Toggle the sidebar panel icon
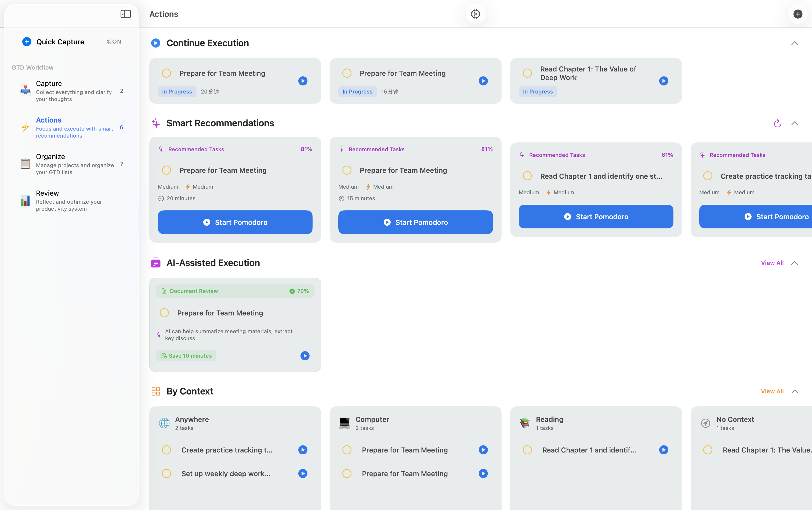The image size is (812, 510). [x=125, y=14]
